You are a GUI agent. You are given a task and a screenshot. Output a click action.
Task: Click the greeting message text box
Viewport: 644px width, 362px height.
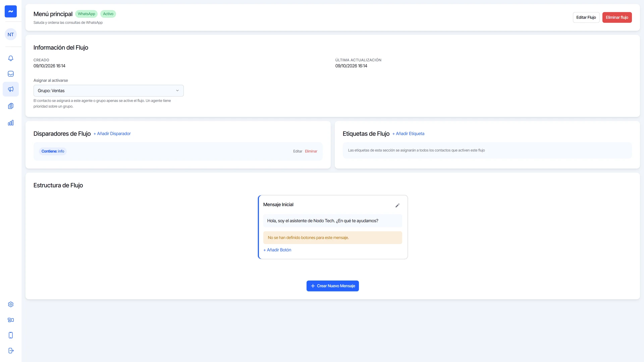tap(332, 221)
